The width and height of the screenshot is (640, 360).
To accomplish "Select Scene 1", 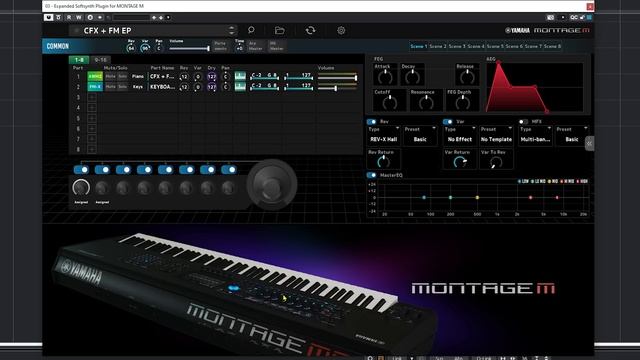I will point(418,47).
